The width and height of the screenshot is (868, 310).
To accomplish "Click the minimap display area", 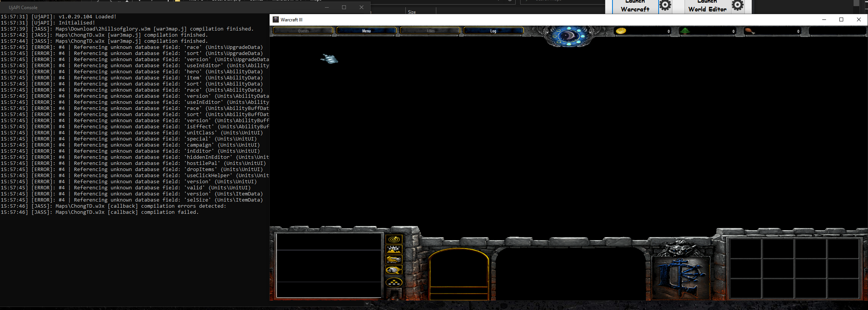I will click(x=329, y=265).
